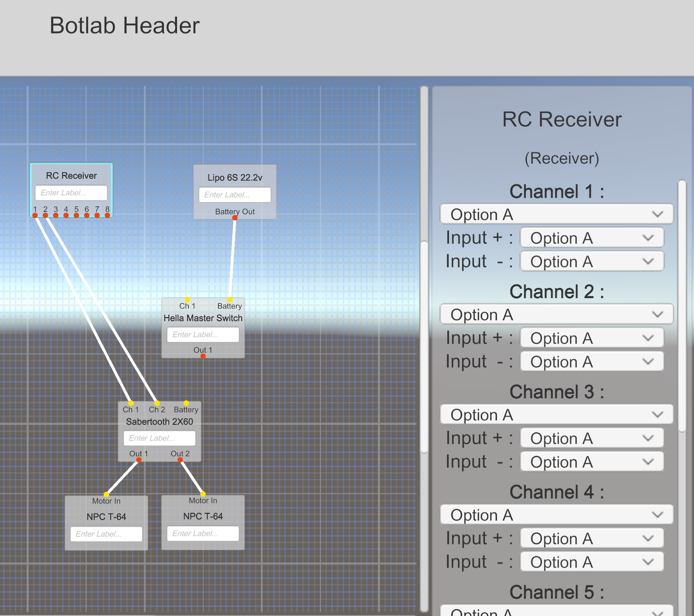Click RC Receiver pin 1 connector dot
This screenshot has width=694, height=616.
(x=35, y=215)
